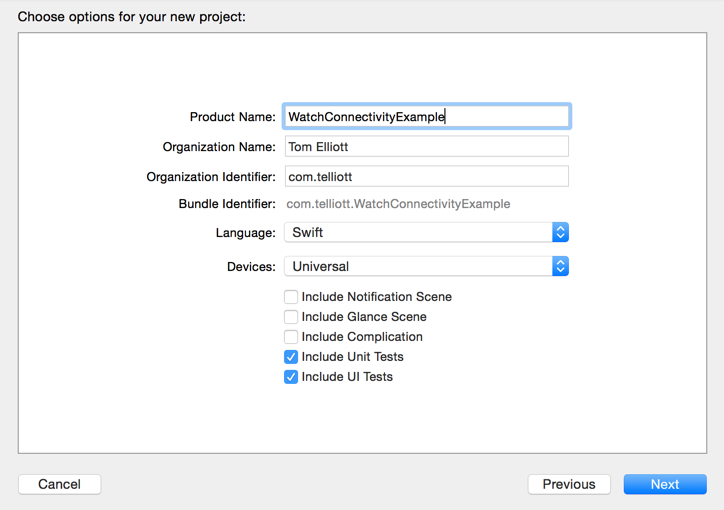Enable Include Notification Scene checkbox
The width and height of the screenshot is (724, 510).
(x=291, y=297)
